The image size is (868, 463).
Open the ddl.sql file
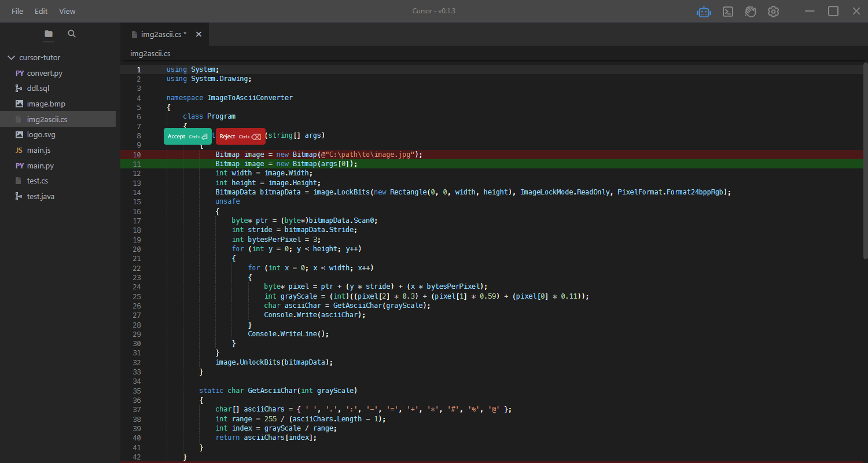[38, 89]
